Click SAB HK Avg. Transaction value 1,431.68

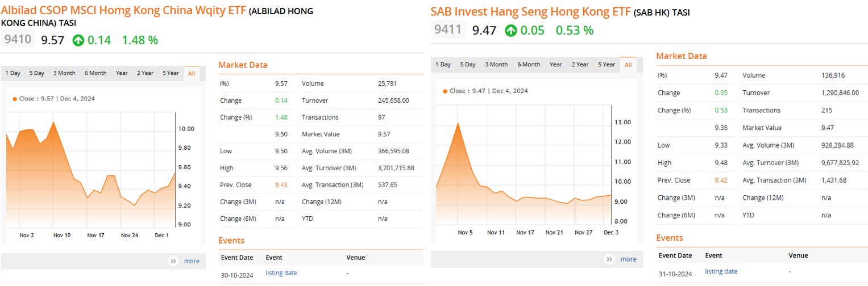pos(834,180)
